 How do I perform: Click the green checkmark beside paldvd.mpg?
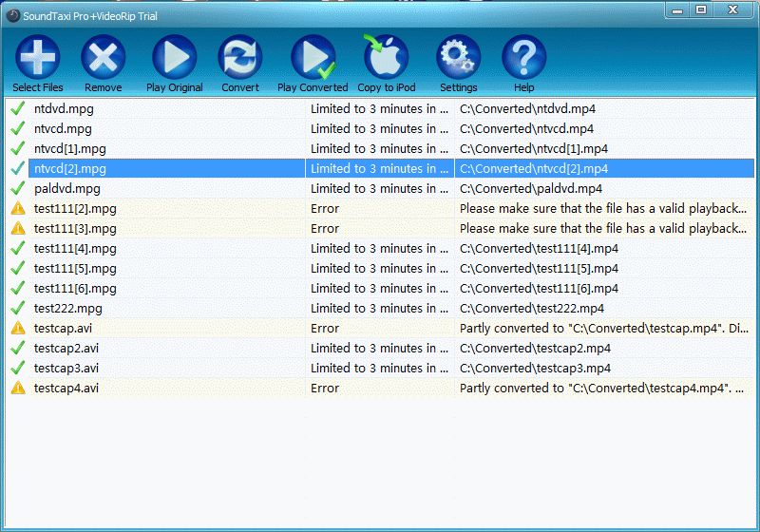[x=18, y=188]
